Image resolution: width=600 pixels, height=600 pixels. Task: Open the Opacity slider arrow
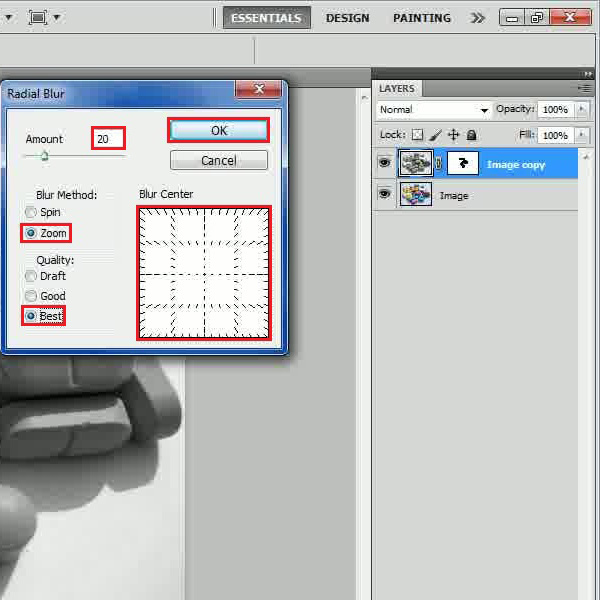pyautogui.click(x=582, y=110)
